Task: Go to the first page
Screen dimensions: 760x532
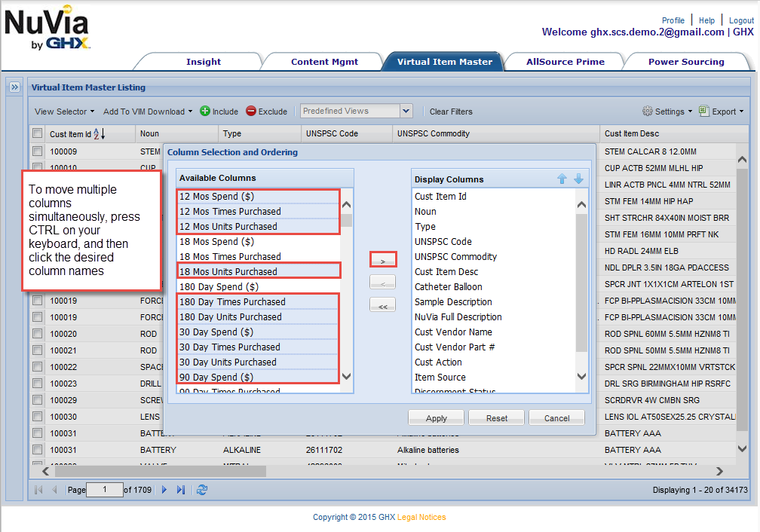Action: [x=38, y=490]
